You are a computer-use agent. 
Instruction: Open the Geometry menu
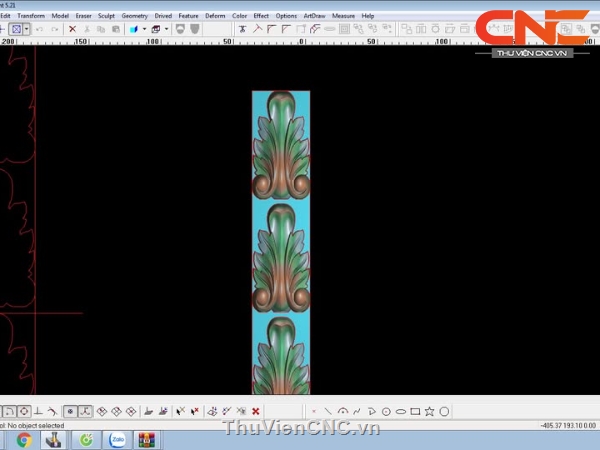tap(134, 16)
